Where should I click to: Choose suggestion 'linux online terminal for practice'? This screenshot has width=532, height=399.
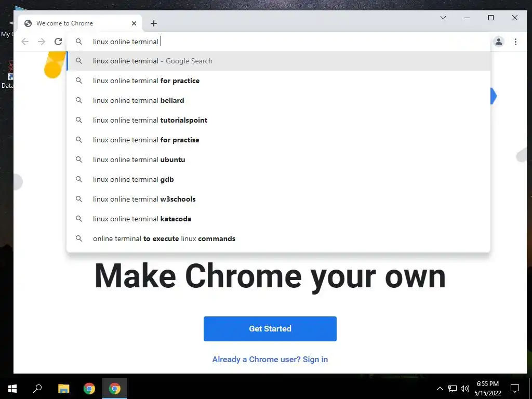tap(278, 81)
